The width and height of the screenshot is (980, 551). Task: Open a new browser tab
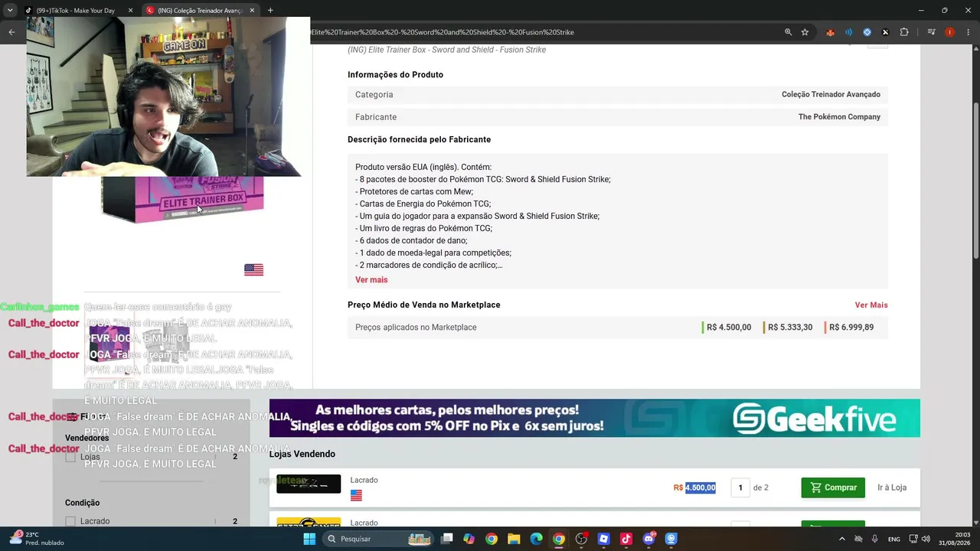point(270,11)
